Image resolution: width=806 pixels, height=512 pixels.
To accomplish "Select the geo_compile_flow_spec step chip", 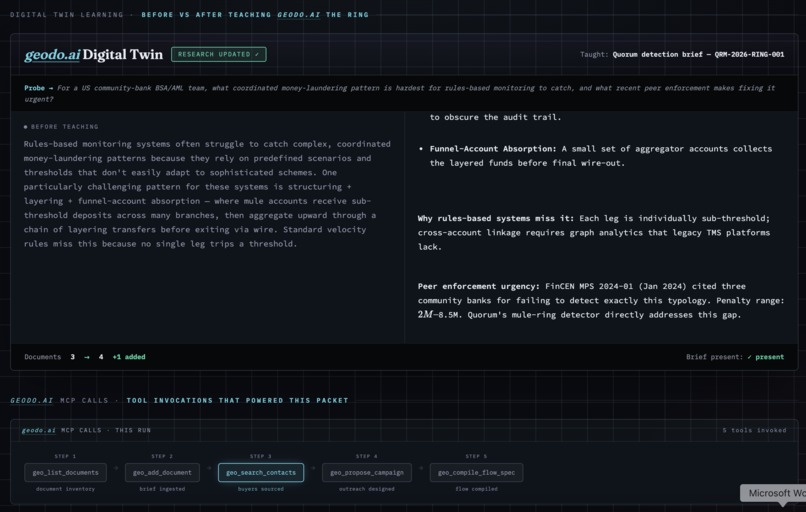I will click(476, 472).
